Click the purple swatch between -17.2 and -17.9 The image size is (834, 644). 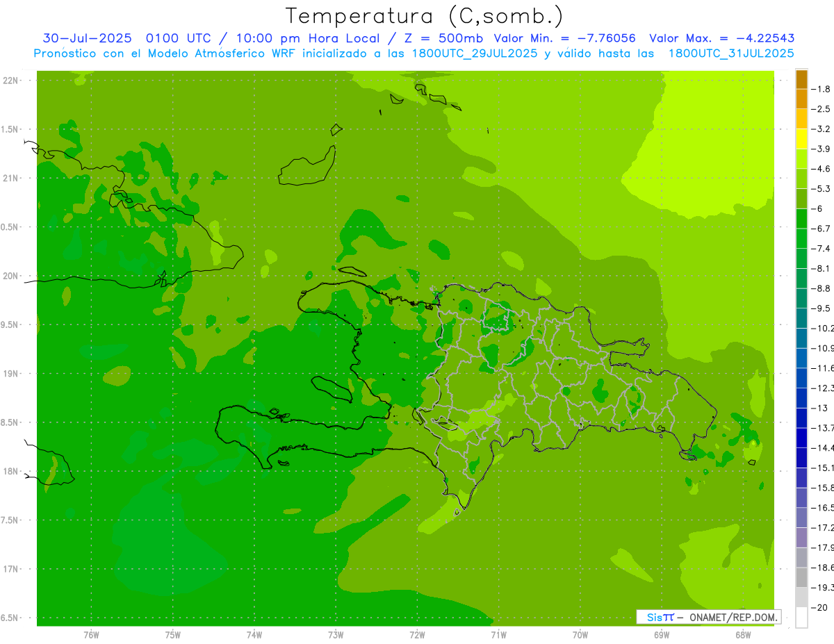(x=801, y=538)
